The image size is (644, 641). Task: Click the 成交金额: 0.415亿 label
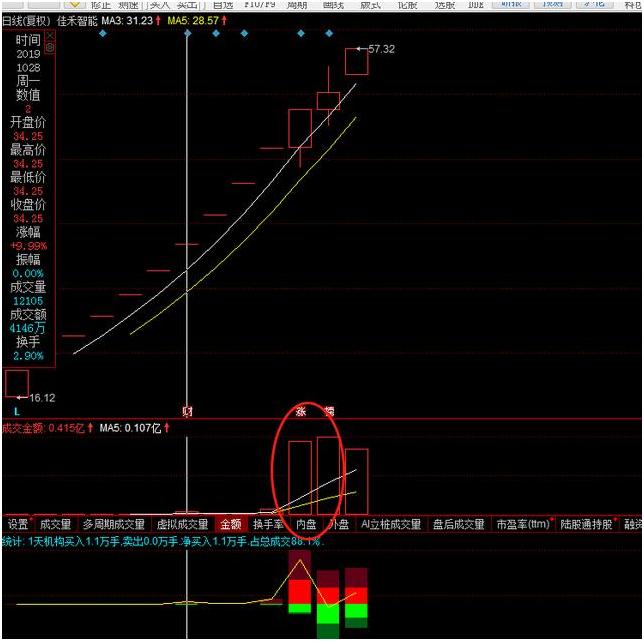point(43,428)
